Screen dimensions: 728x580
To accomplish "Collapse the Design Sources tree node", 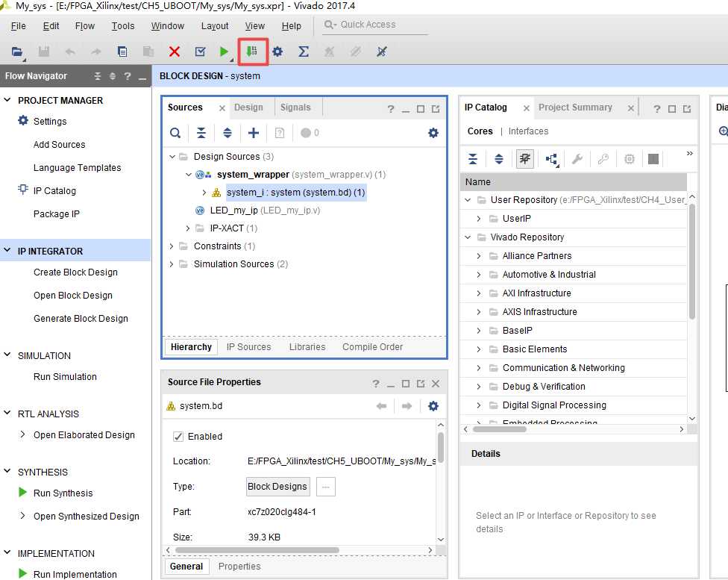I will 172,157.
